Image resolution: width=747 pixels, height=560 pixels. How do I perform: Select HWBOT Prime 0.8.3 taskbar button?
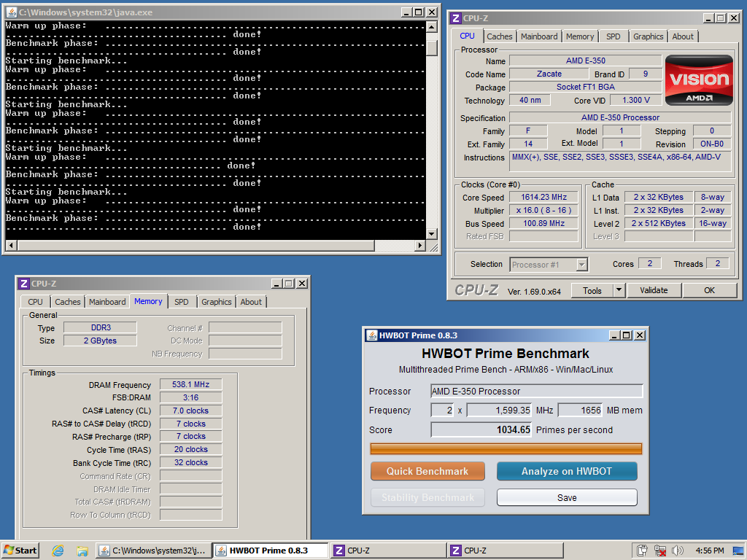(x=270, y=551)
